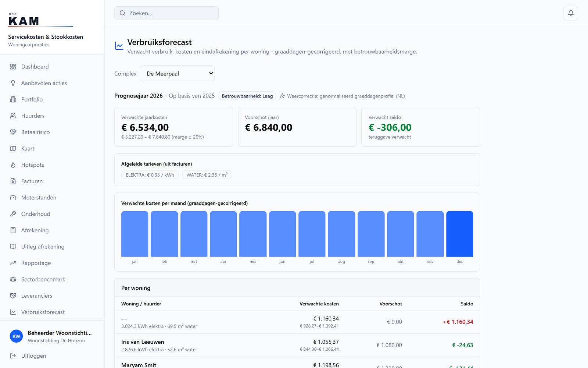Click the Kaart map icon

tap(13, 149)
